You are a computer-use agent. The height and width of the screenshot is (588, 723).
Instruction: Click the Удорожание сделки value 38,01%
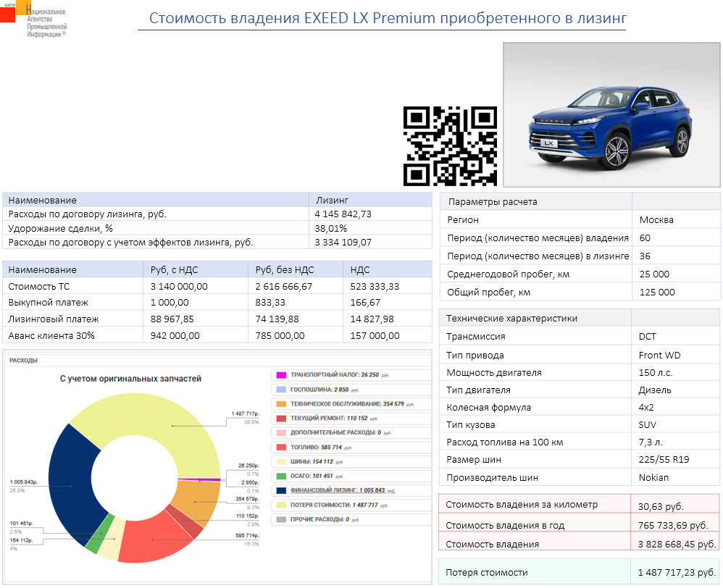[330, 228]
